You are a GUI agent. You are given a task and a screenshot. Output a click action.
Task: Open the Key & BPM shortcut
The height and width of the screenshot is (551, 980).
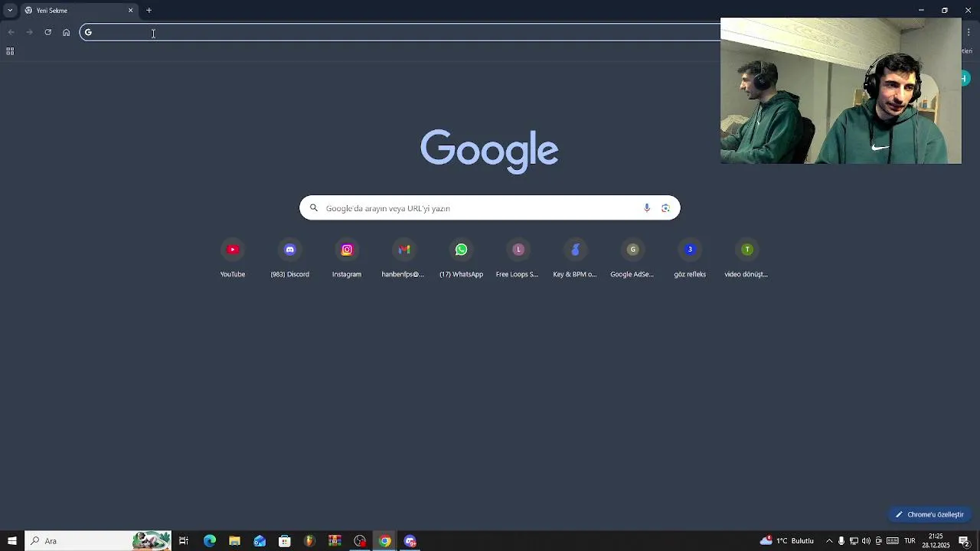(x=575, y=259)
